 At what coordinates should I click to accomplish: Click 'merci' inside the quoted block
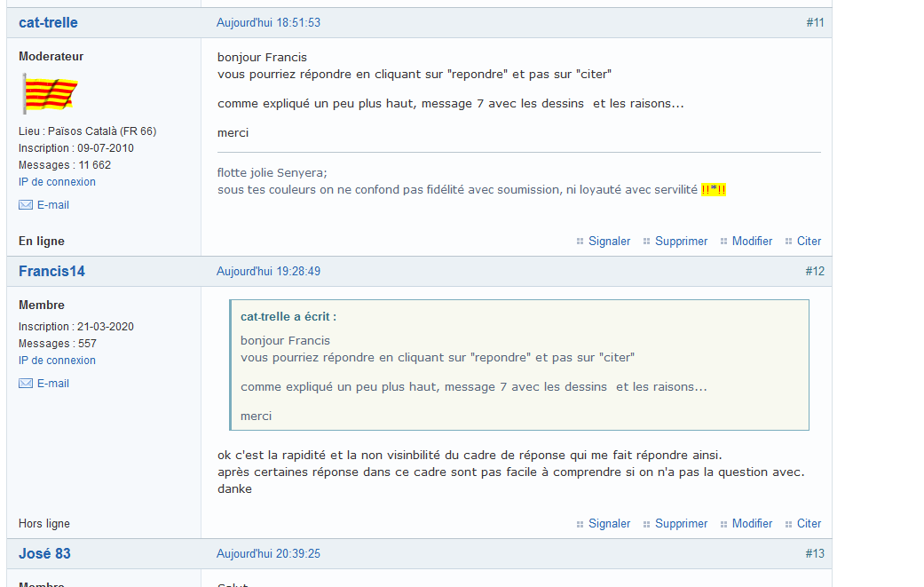pos(256,416)
